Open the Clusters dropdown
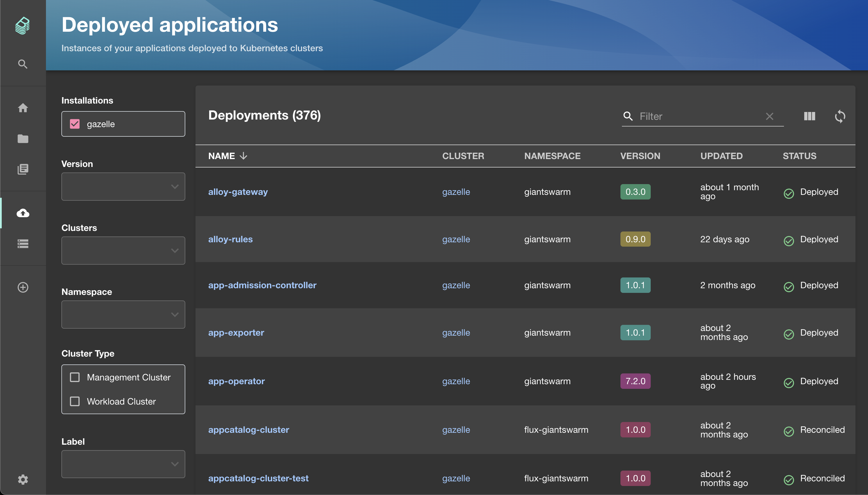868x495 pixels. (123, 250)
